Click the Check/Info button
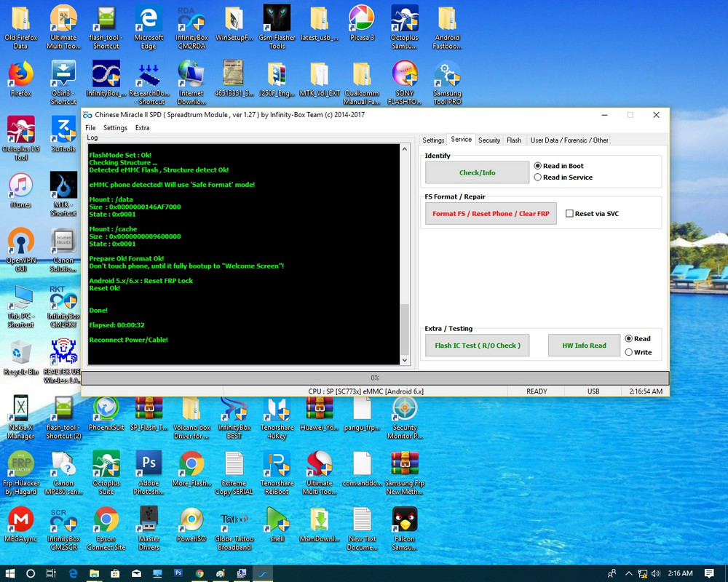The image size is (728, 582). click(x=478, y=172)
